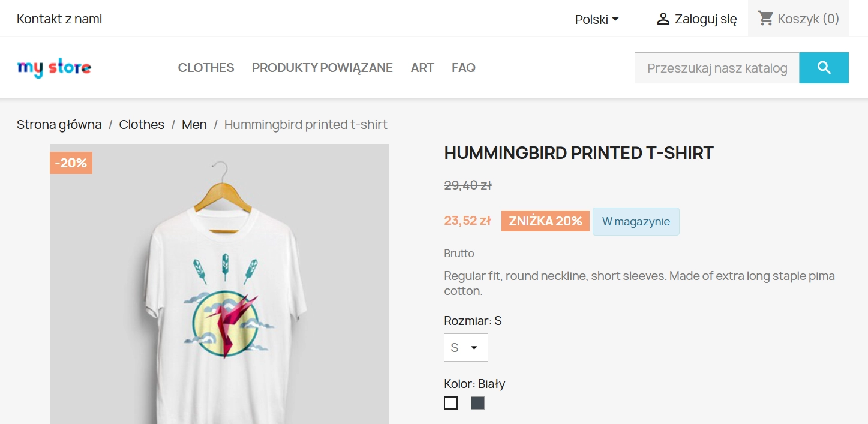Open the CLOTHES menu
Screen dimensions: 868x424
(205, 67)
